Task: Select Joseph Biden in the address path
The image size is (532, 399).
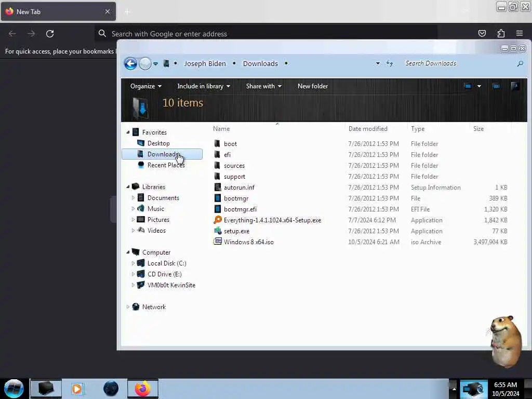Action: 205,63
